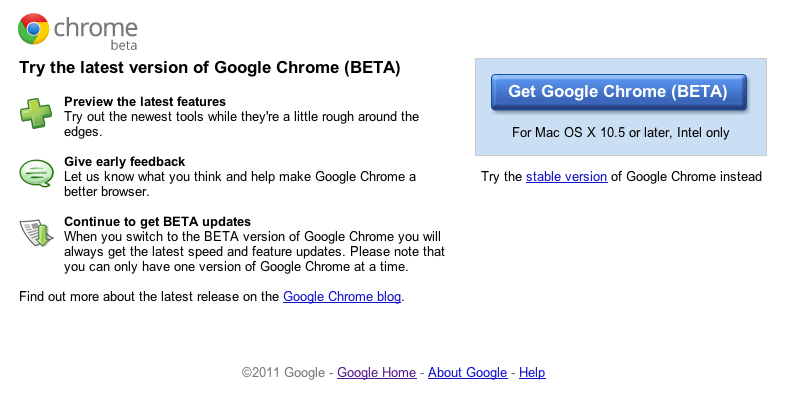This screenshot has height=419, width=793.
Task: Click the ©2011 Google copyright text
Action: [283, 373]
